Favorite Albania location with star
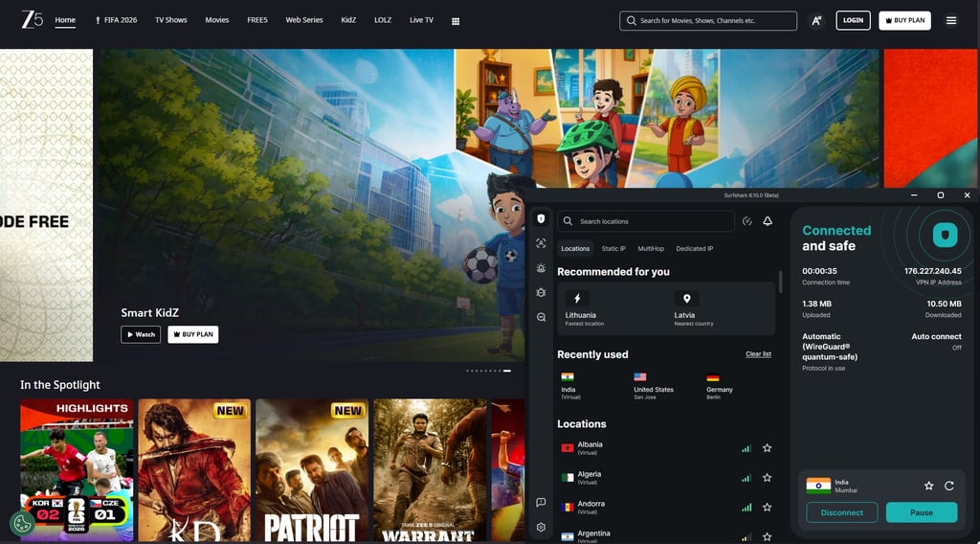Image resolution: width=980 pixels, height=544 pixels. (x=767, y=447)
